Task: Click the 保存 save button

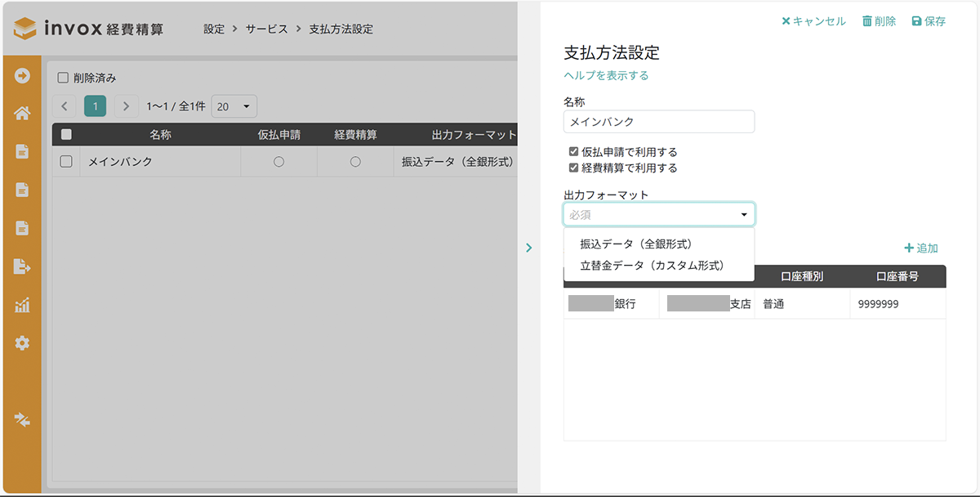Action: pyautogui.click(x=929, y=21)
